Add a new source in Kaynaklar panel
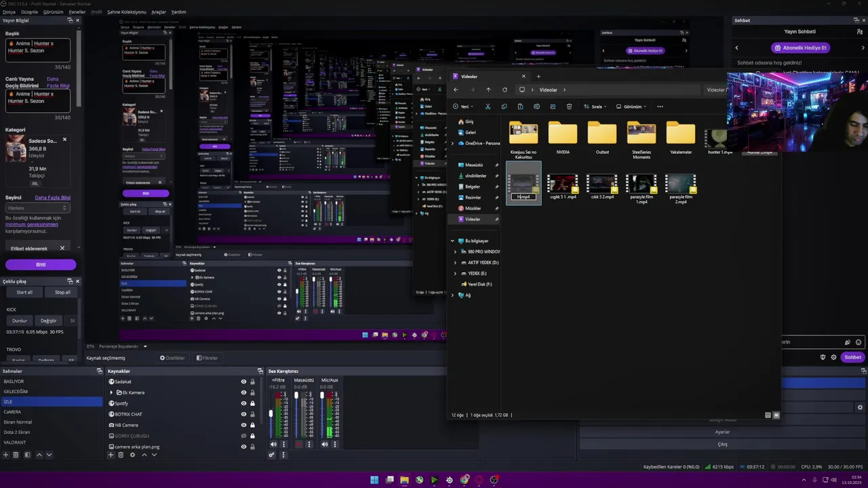This screenshot has height=488, width=868. [x=111, y=455]
